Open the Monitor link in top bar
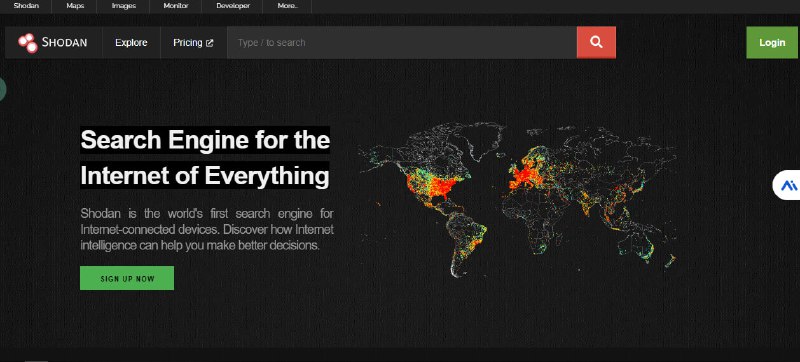Screen dimensions: 800x362 [x=176, y=6]
